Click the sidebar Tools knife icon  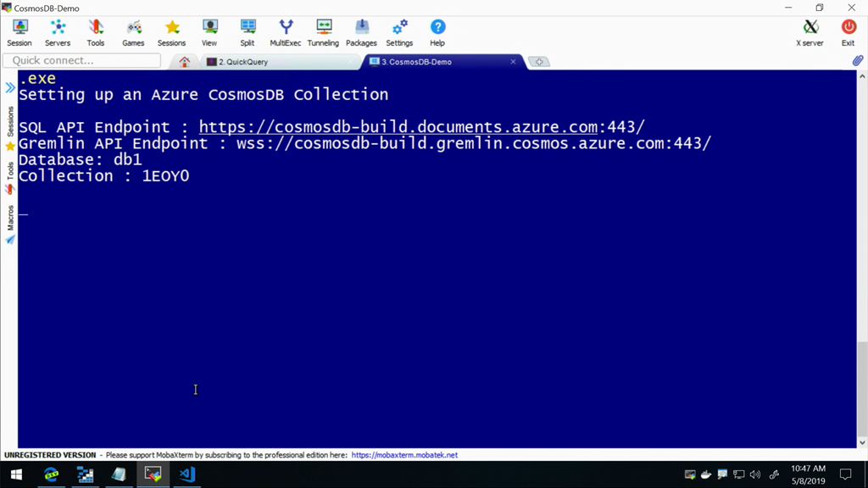tap(10, 190)
